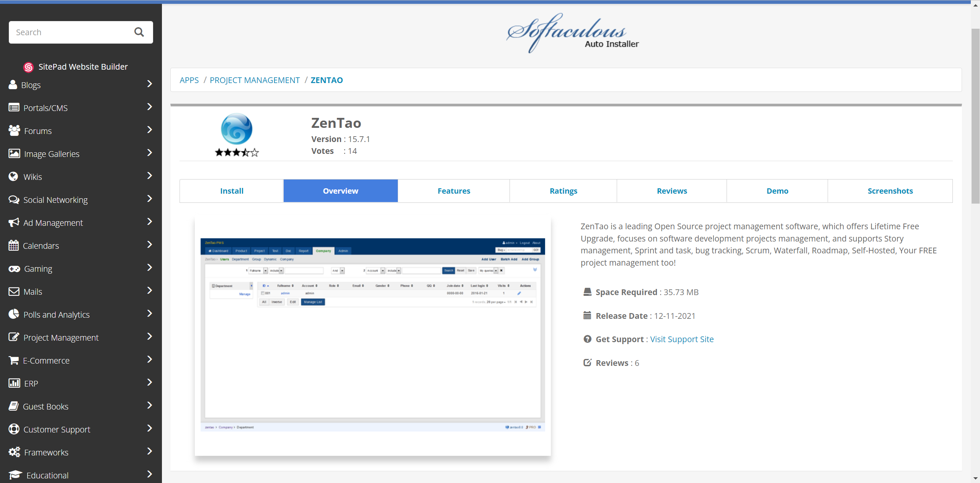Expand the Project Management chevron
The width and height of the screenshot is (980, 483).
150,337
